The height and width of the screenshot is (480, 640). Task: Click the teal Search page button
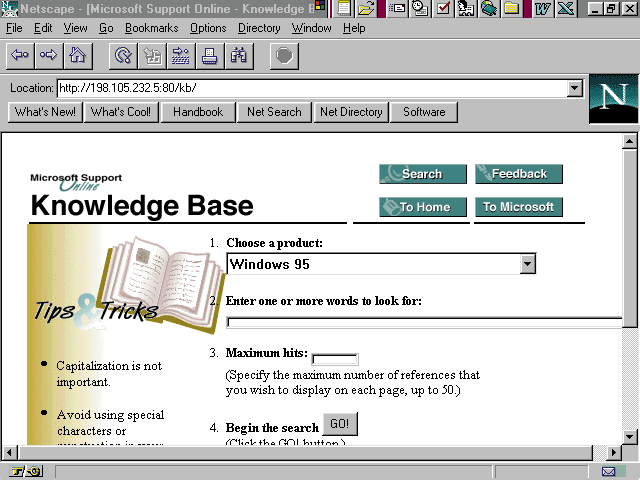[423, 174]
